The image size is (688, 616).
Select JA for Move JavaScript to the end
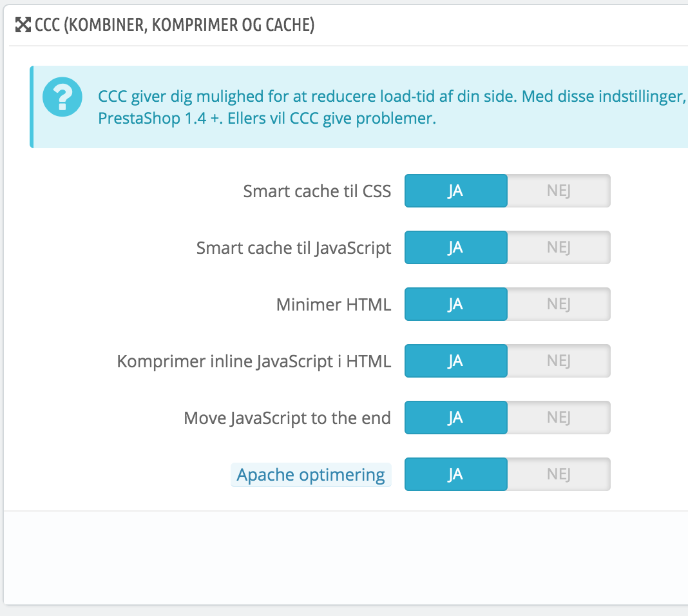[x=455, y=418]
